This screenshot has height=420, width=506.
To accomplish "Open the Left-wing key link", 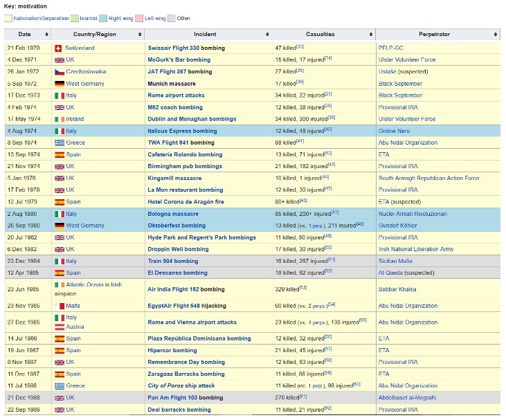I will (155, 19).
